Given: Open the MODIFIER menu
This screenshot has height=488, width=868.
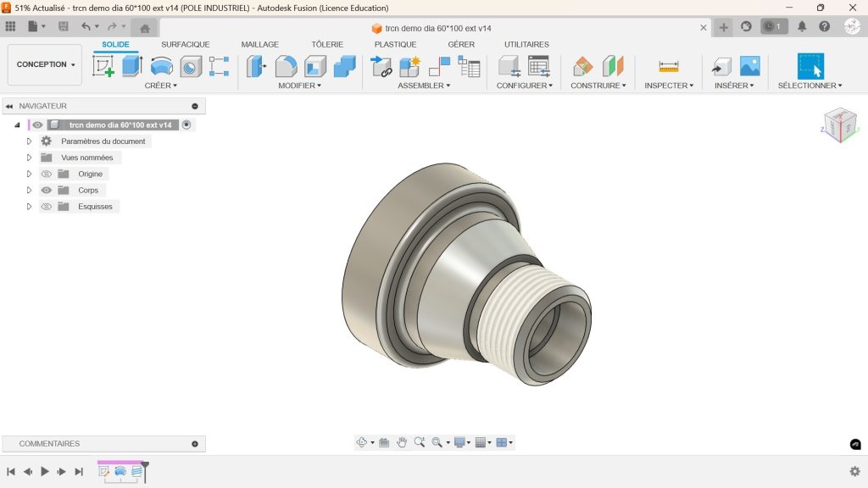Looking at the screenshot, I should point(299,86).
